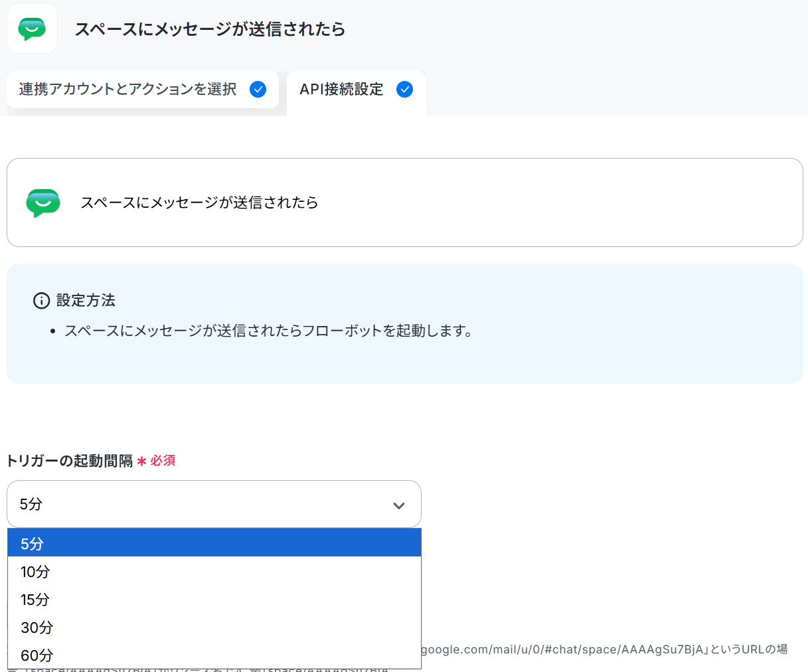The image size is (808, 672).
Task: Click the blue checkmark on the API接続設定 tab
Action: [x=404, y=89]
